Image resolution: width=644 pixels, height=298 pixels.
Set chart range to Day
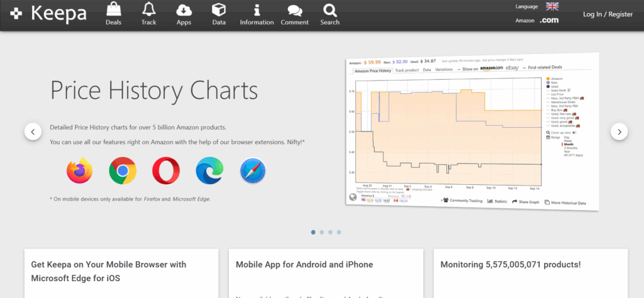[x=567, y=138]
